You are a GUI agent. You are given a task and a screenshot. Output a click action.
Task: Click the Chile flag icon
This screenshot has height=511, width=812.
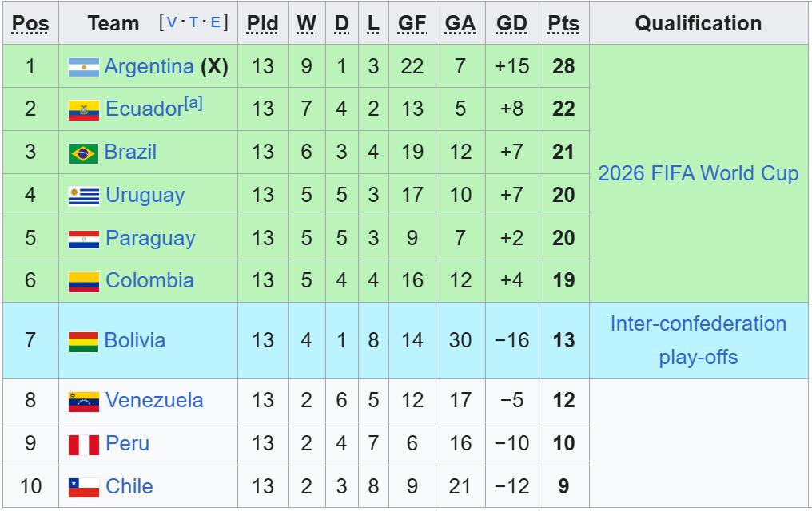pyautogui.click(x=83, y=487)
